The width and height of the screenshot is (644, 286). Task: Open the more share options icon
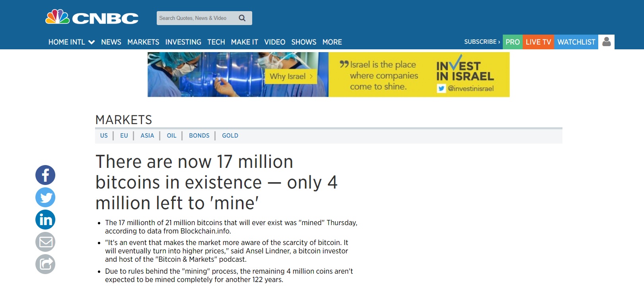coord(45,264)
